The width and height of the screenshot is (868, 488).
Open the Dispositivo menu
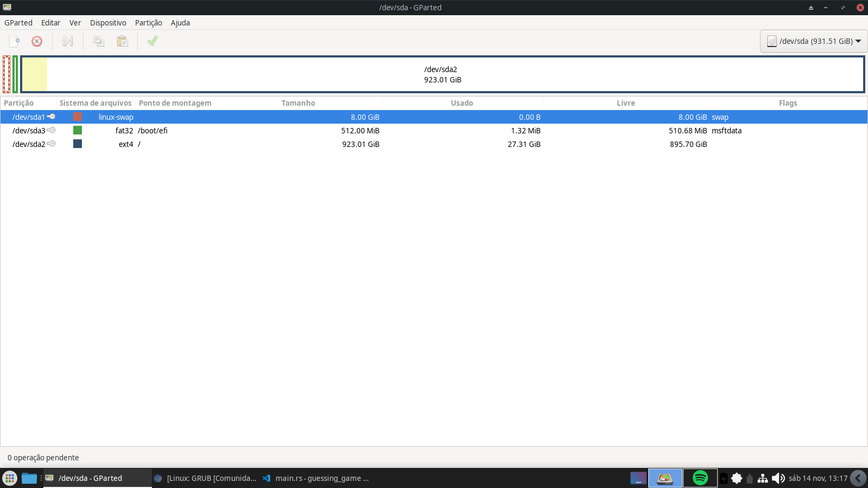(108, 23)
